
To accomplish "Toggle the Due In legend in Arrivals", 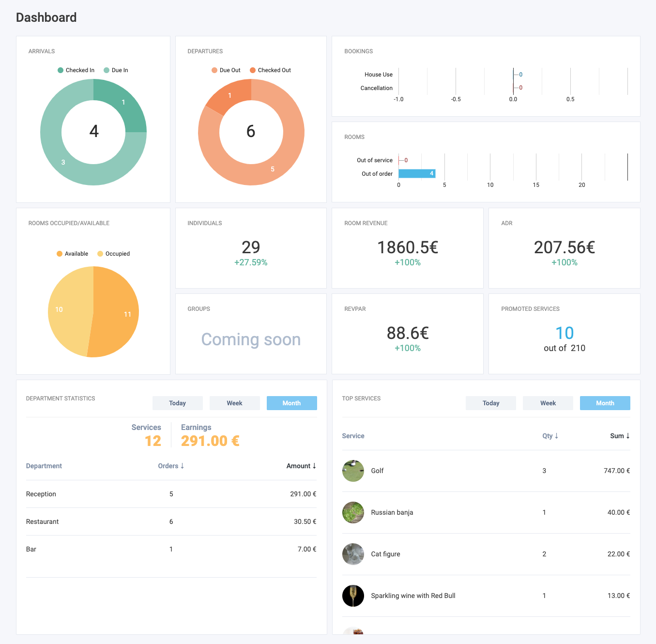I will pyautogui.click(x=116, y=70).
